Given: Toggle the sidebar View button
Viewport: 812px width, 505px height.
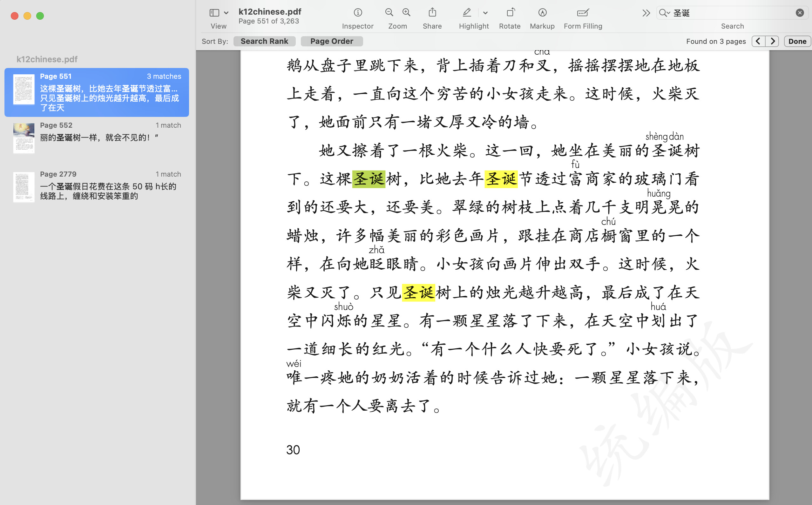Looking at the screenshot, I should (x=214, y=13).
